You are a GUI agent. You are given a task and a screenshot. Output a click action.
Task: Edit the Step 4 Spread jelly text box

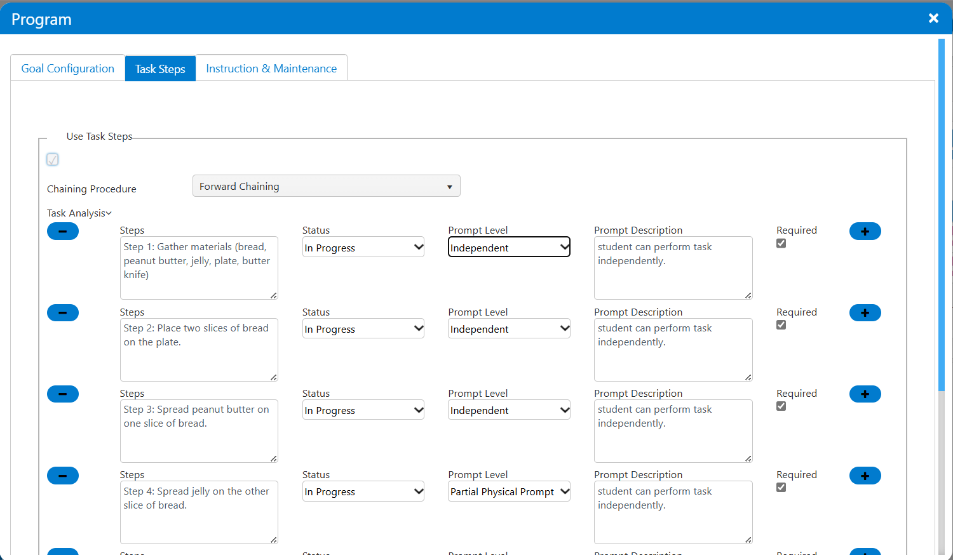(x=199, y=512)
